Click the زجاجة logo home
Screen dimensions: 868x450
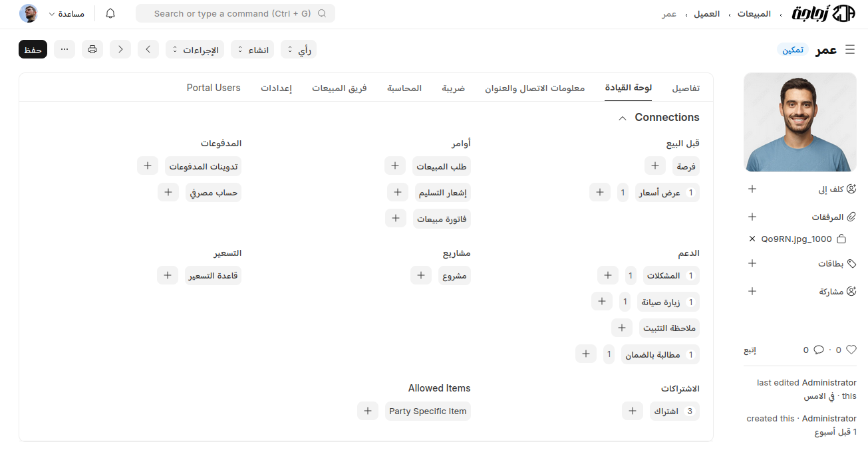[823, 13]
